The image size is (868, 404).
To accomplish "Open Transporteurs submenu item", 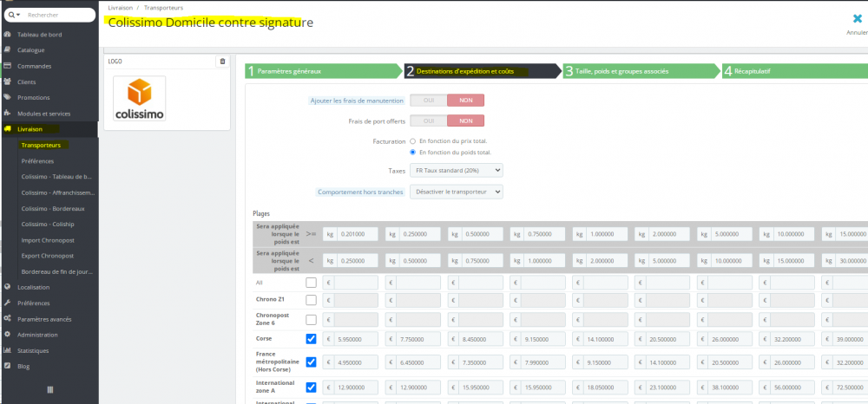I will tap(41, 145).
